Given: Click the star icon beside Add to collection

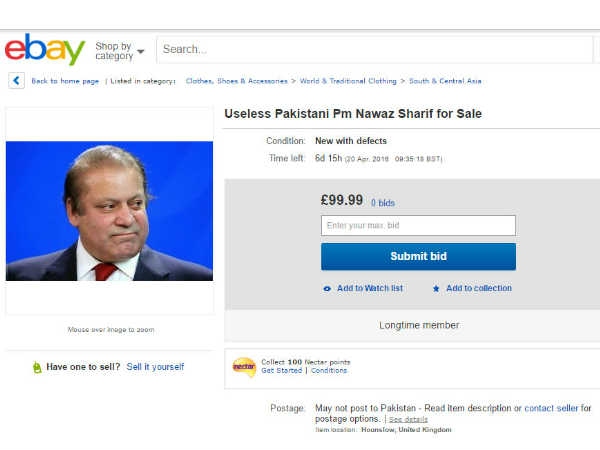Looking at the screenshot, I should (x=436, y=289).
